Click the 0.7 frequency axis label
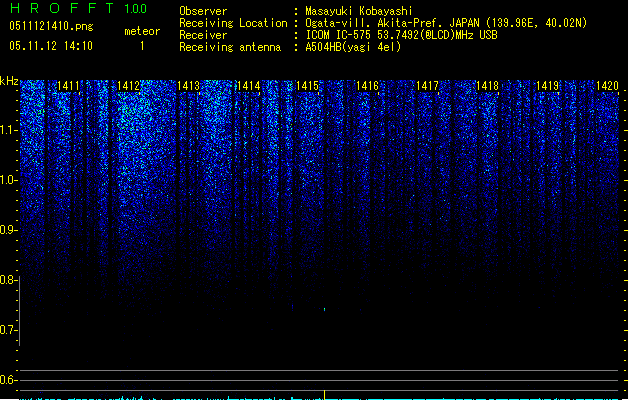The image size is (629, 400). tap(8, 330)
